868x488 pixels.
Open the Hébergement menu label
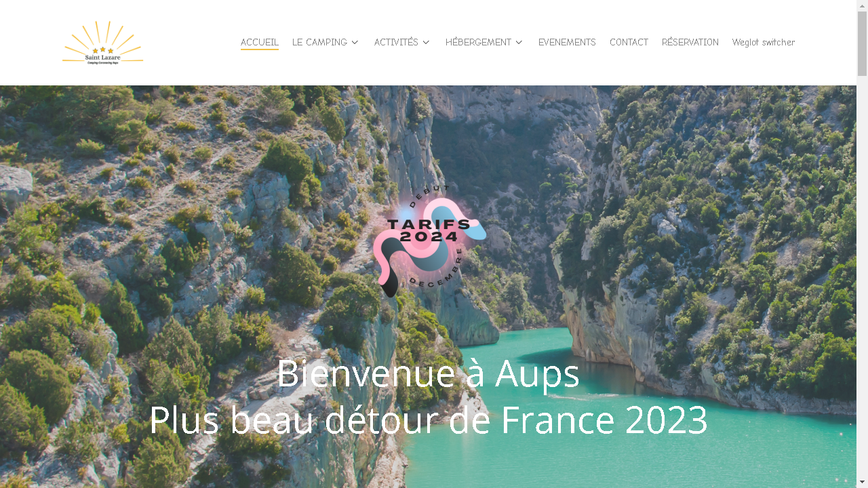coord(478,43)
